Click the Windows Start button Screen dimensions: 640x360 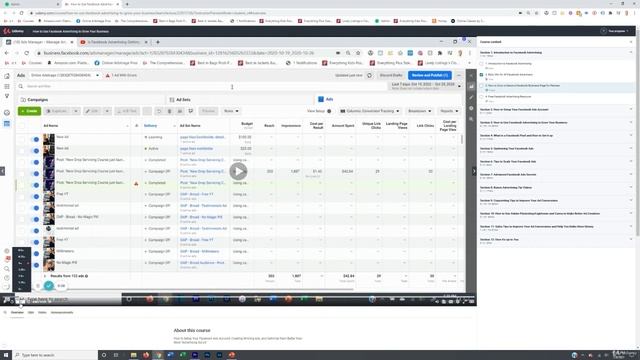coord(6,355)
